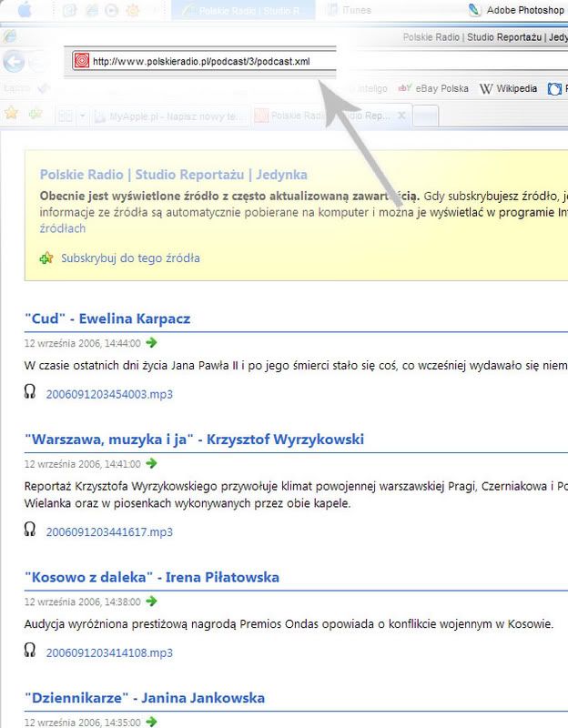Open "Kosowo z daleka" - Irena Piłatowska article

click(152, 578)
